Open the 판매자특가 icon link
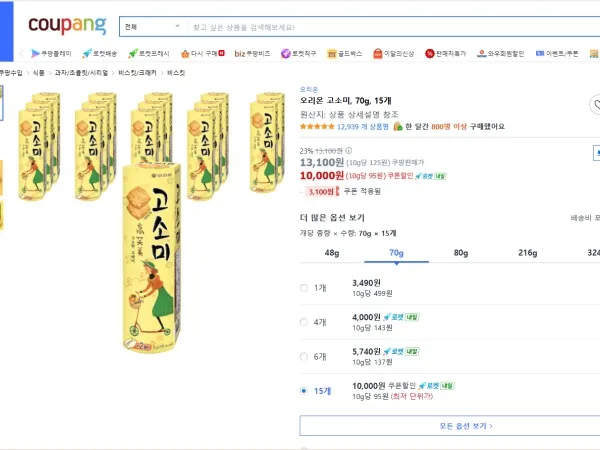600x450 pixels. (429, 53)
